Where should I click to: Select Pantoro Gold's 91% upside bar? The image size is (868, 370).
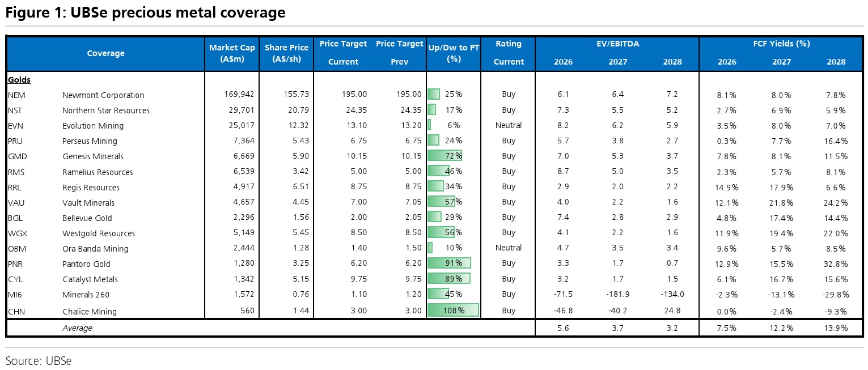(x=450, y=263)
